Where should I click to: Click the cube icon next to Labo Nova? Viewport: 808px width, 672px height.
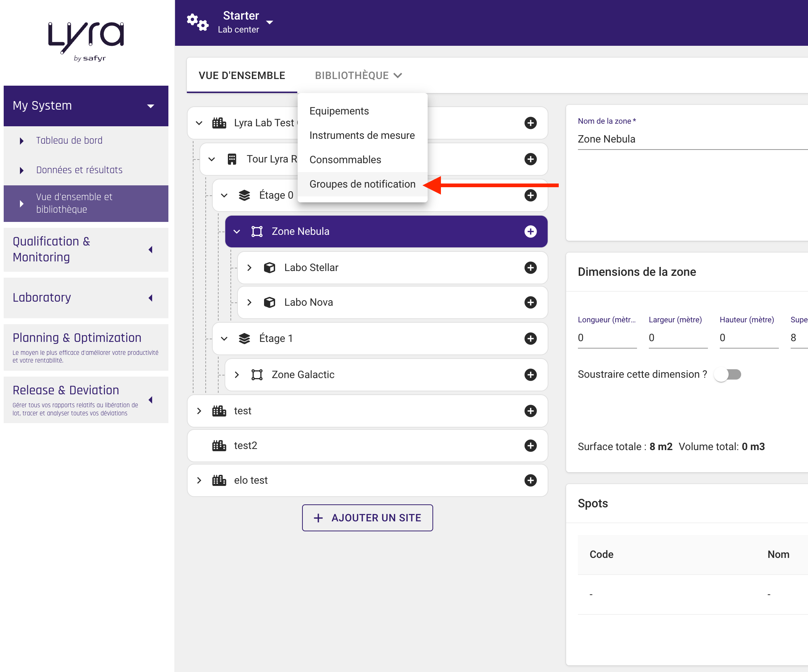coord(270,302)
